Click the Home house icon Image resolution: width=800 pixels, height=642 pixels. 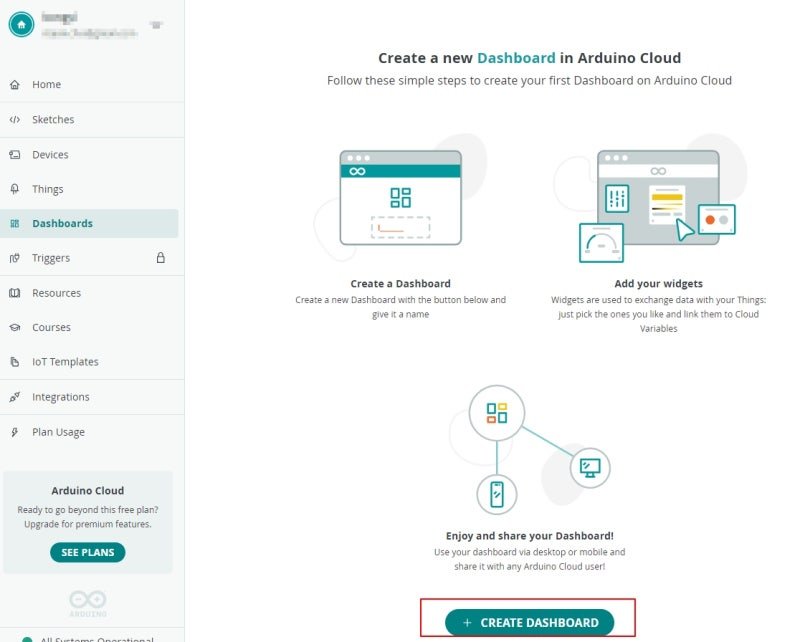click(x=15, y=84)
